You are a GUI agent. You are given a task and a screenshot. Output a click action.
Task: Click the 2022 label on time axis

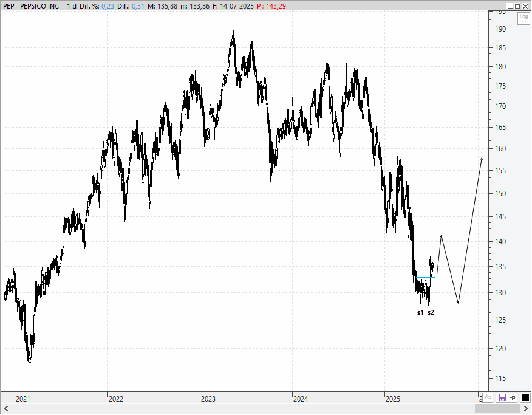[116, 399]
